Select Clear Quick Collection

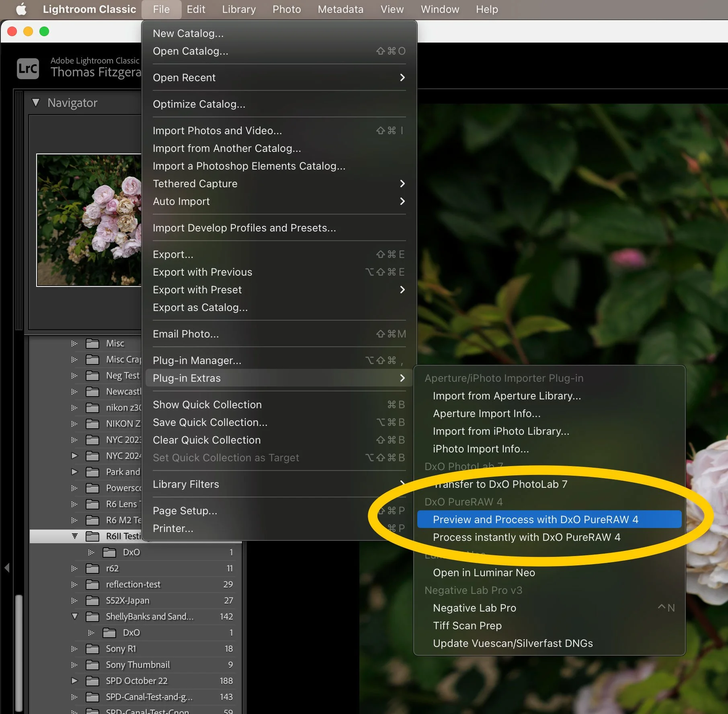(x=279, y=440)
